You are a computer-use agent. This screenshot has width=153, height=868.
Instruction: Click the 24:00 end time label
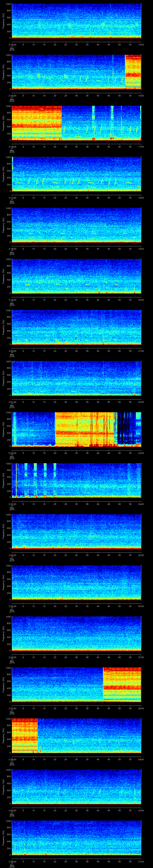click(141, 504)
